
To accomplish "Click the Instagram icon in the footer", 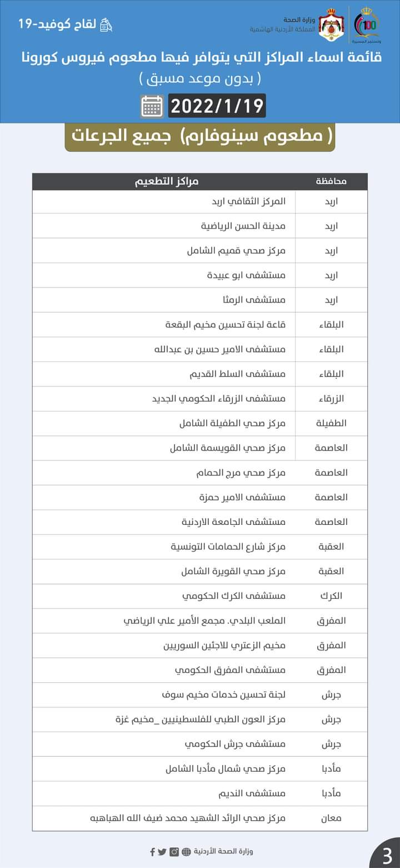I will (x=174, y=851).
